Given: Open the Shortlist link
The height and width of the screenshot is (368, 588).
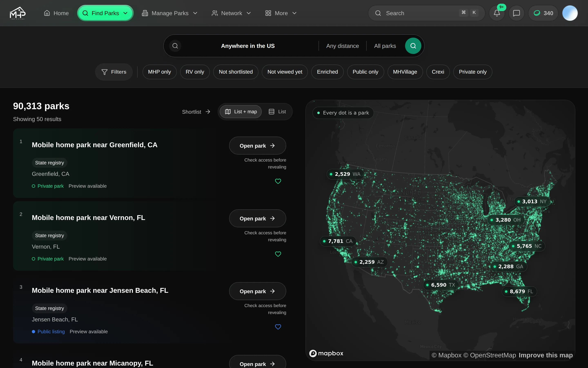Looking at the screenshot, I should 196,112.
